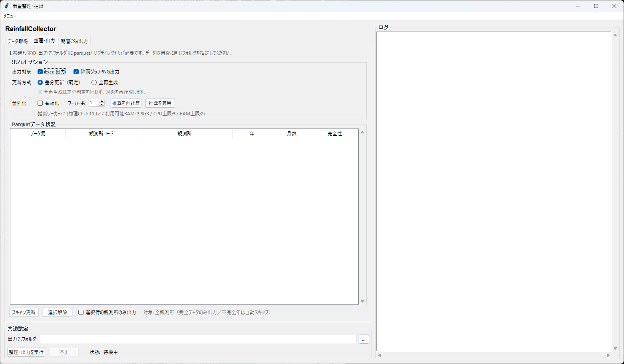Screen dimensions: 624x364
Task: Toggle the 降雨グラフPNG出力 checkbox
Action: (76, 72)
